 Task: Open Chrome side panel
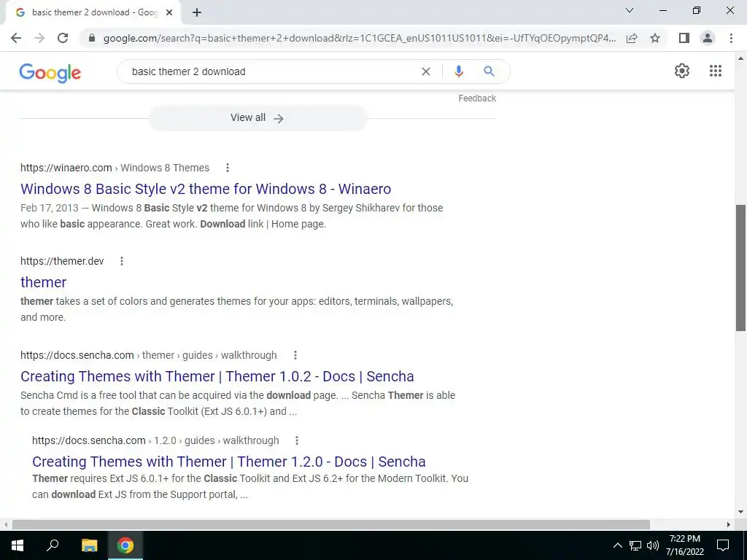(x=684, y=38)
